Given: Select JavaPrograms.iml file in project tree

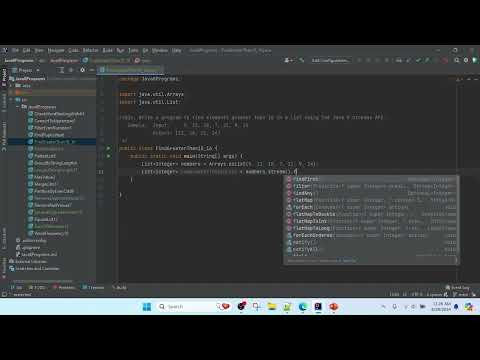Looking at the screenshot, I should (36, 254).
